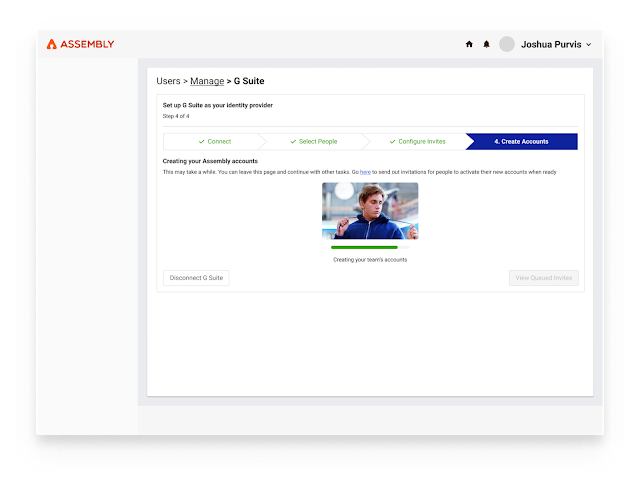Click the Users breadcrumb
640x478 pixels.
pos(168,81)
